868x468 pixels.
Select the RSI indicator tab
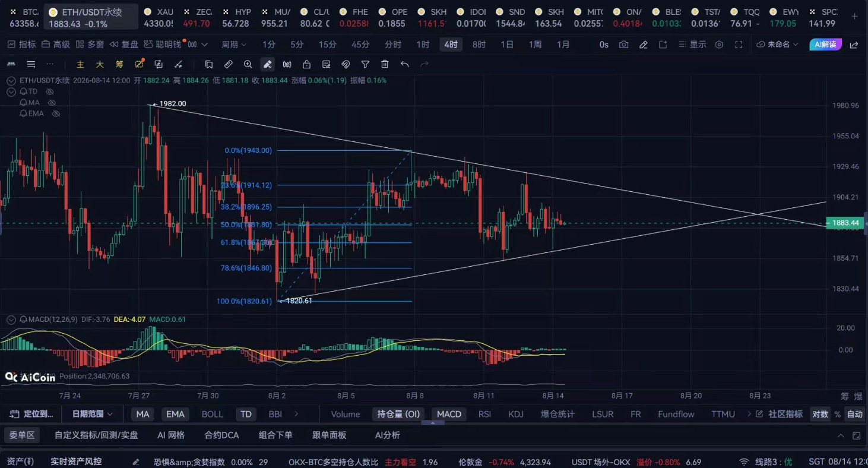tap(484, 414)
